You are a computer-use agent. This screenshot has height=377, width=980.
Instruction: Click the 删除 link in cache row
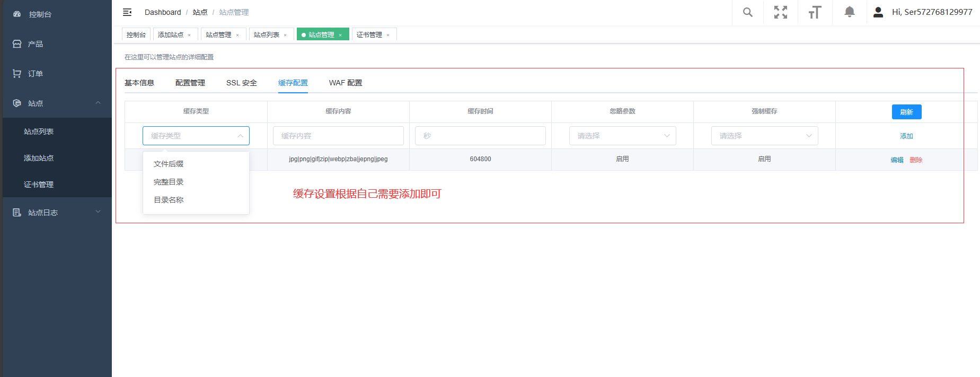pos(916,160)
